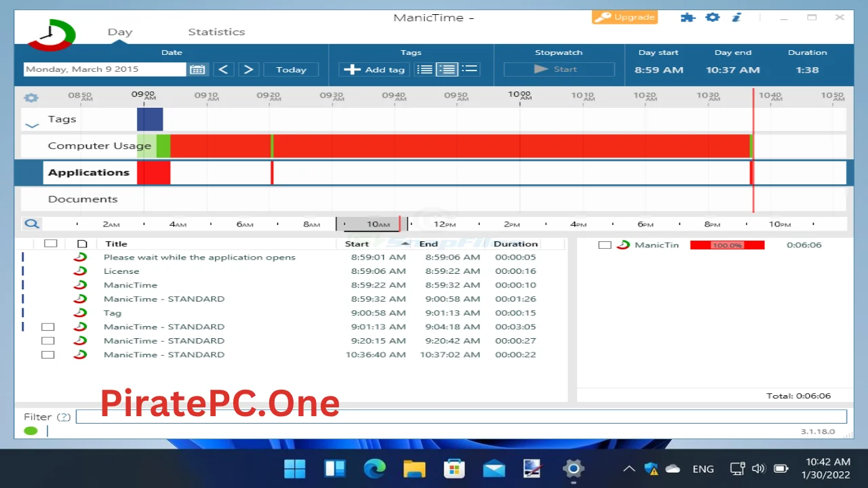Select the 'Please wait while the application opens' row

[292, 257]
